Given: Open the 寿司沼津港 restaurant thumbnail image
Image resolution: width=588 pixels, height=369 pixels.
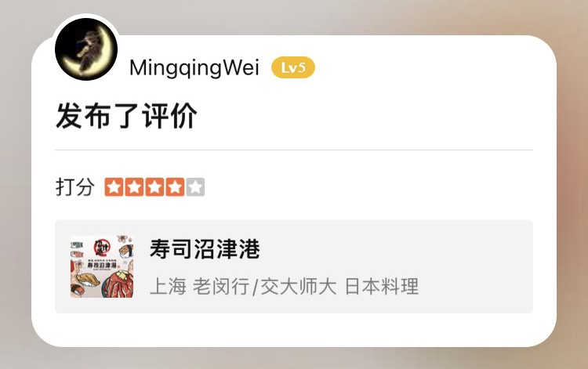Looking at the screenshot, I should point(102,266).
